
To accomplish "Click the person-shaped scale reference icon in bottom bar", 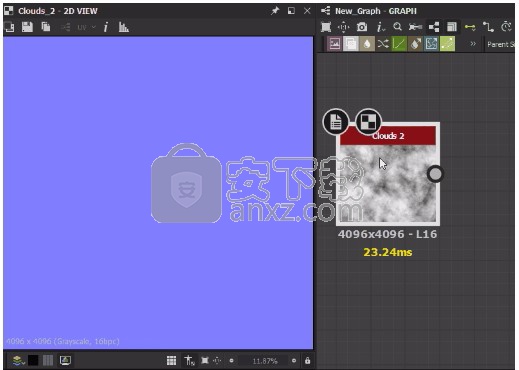I will [189, 360].
